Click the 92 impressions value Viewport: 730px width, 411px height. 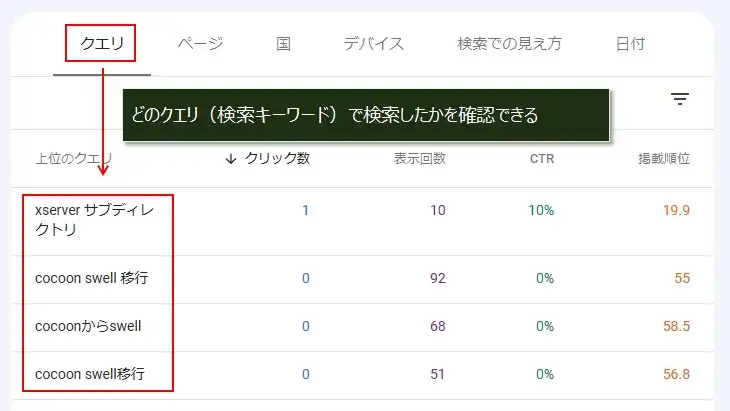[x=438, y=278]
